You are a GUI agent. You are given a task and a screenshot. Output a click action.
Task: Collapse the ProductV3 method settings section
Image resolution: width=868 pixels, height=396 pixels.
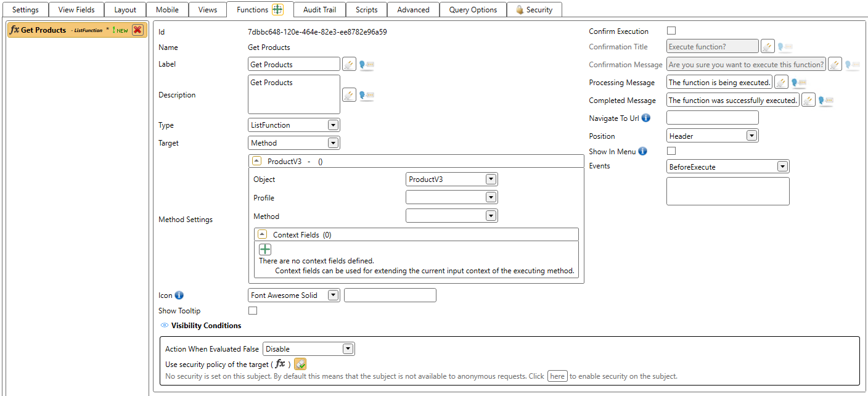click(x=257, y=161)
